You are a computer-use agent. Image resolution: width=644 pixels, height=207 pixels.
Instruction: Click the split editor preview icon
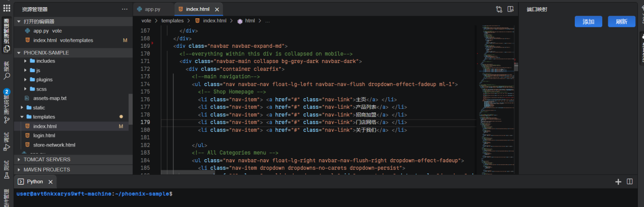pyautogui.click(x=510, y=9)
